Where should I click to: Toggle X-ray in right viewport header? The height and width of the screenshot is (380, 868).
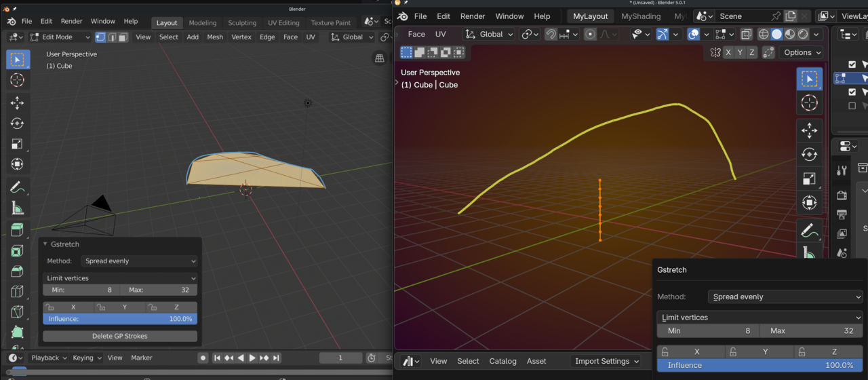pos(746,34)
